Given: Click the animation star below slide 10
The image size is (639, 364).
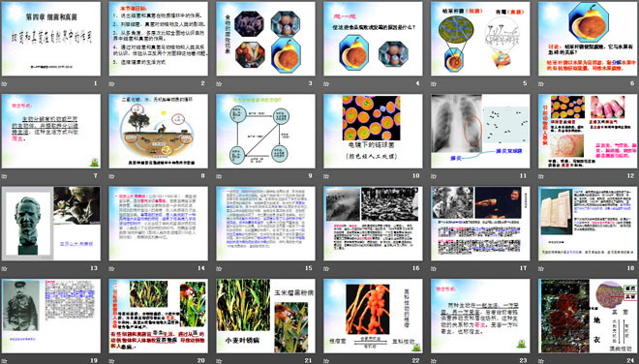Looking at the screenshot, I should pos(326,176).
